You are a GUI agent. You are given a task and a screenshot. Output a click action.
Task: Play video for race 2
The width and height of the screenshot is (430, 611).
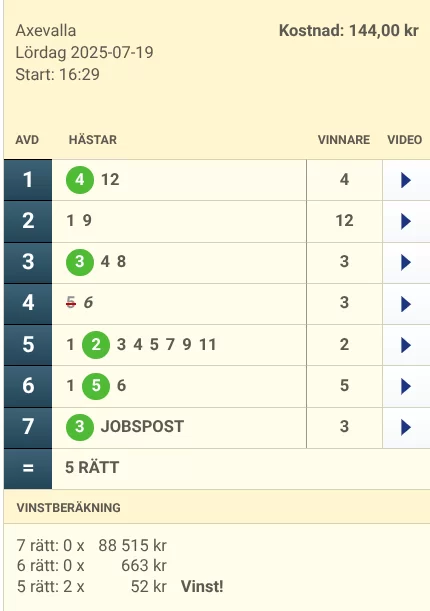[x=406, y=221]
